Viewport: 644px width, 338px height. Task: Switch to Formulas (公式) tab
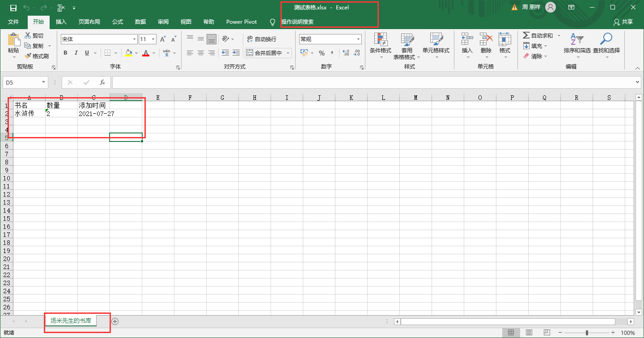pos(118,22)
